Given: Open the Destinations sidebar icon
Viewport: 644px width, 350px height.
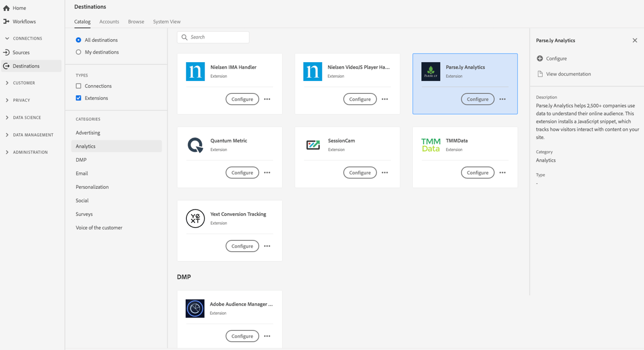Looking at the screenshot, I should pos(7,66).
